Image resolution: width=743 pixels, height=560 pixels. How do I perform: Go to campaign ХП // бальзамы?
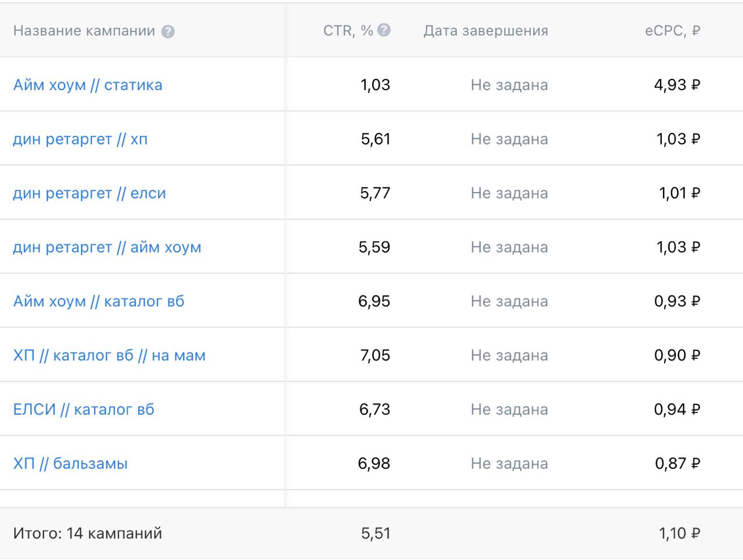coord(70,463)
